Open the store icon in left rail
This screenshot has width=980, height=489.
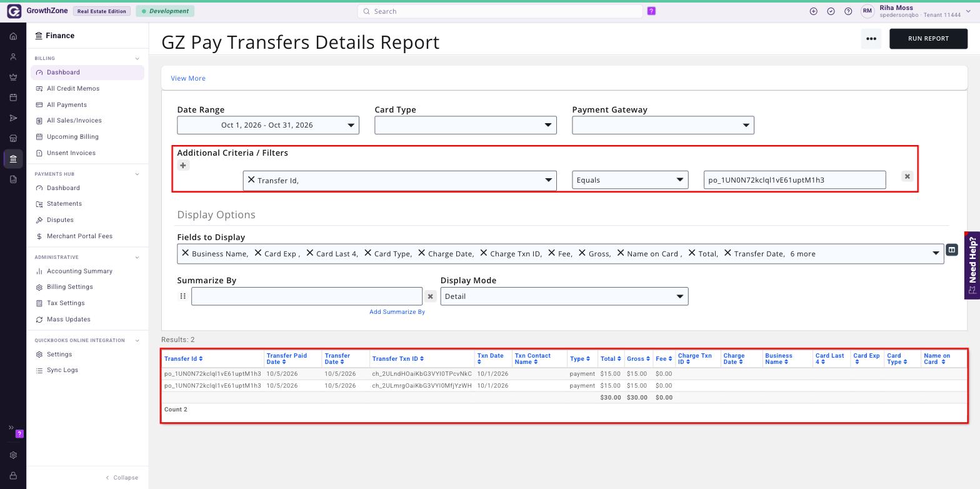(13, 138)
